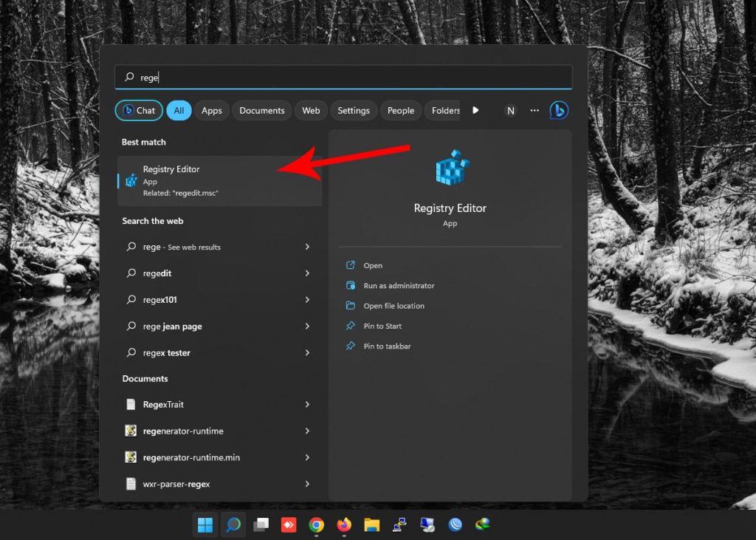Click Run as administrator
Screen dimensions: 756x540
[399, 286]
